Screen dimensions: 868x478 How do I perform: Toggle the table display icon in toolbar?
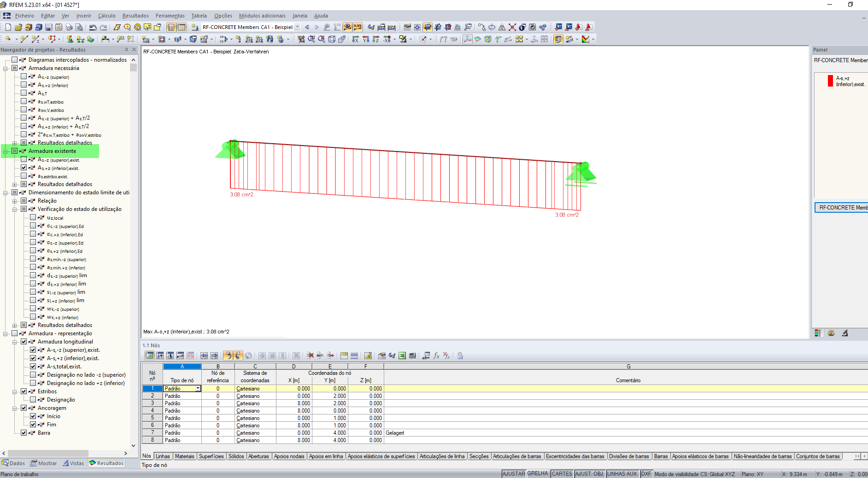(182, 27)
